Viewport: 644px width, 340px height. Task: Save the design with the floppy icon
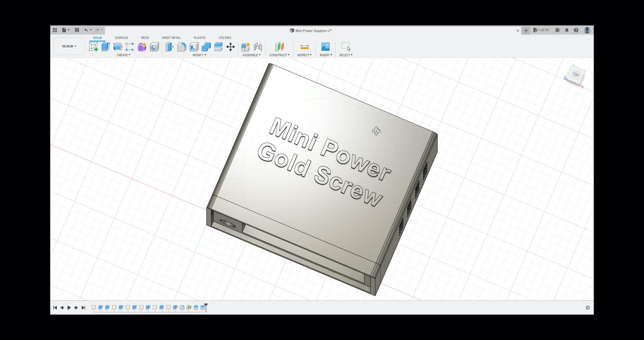coord(77,30)
